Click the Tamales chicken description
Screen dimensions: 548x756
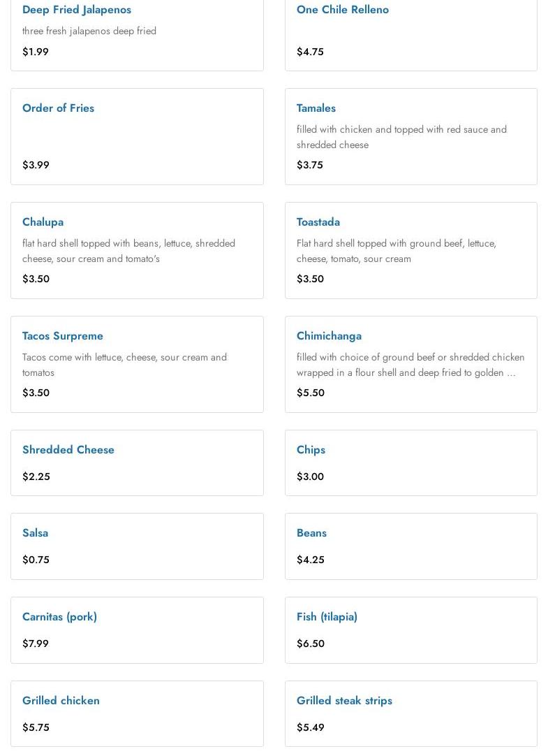pyautogui.click(x=401, y=137)
